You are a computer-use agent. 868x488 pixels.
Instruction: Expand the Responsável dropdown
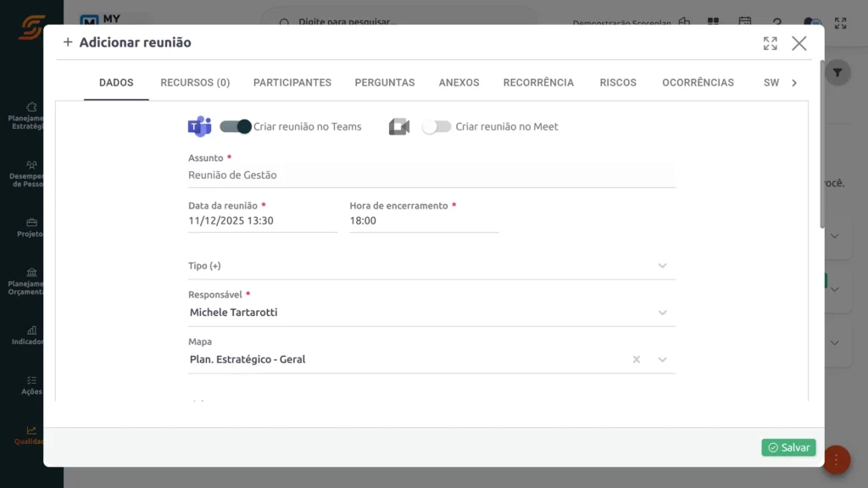click(663, 312)
